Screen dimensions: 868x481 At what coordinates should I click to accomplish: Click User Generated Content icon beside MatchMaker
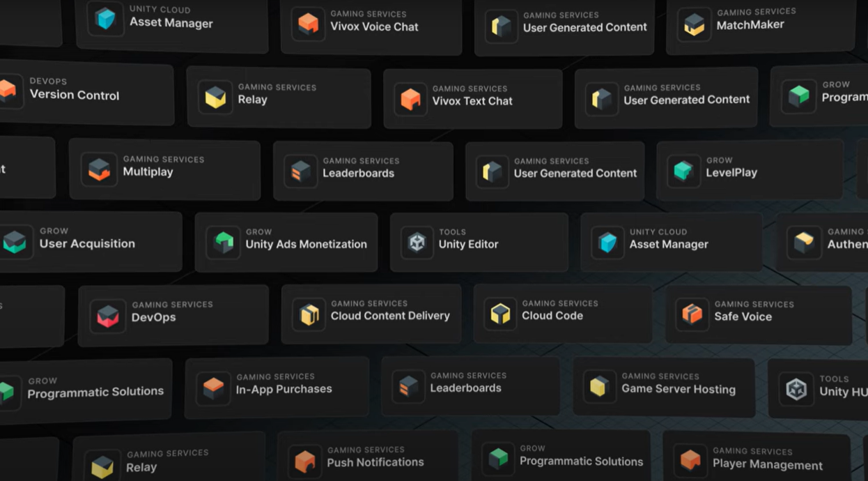click(x=502, y=26)
